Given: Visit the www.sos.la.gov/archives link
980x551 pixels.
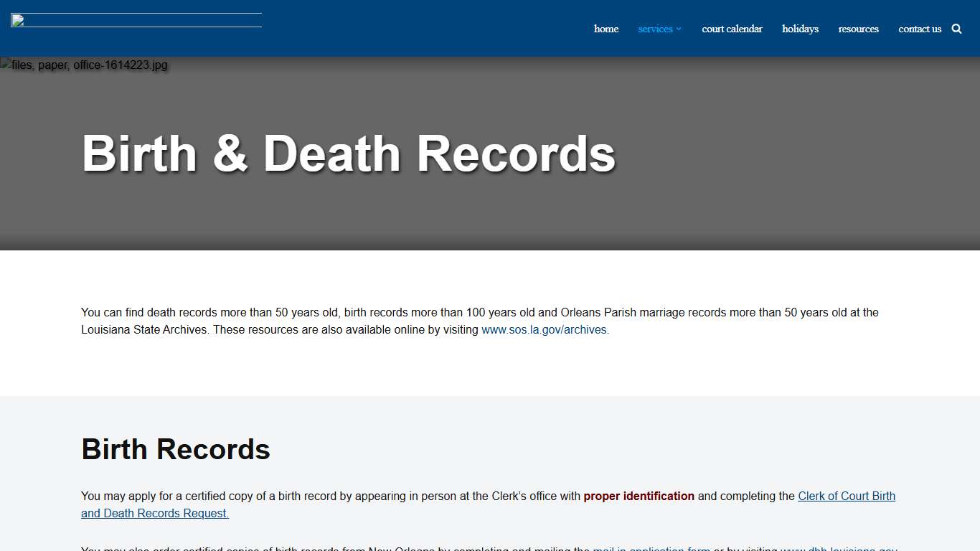Looking at the screenshot, I should tap(545, 329).
